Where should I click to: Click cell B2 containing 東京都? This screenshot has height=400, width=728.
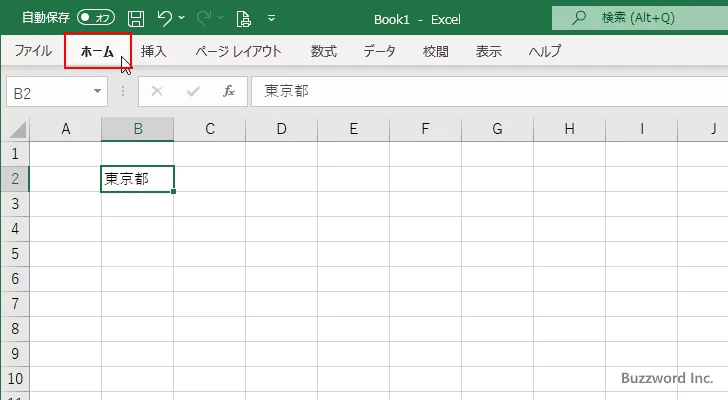click(137, 179)
